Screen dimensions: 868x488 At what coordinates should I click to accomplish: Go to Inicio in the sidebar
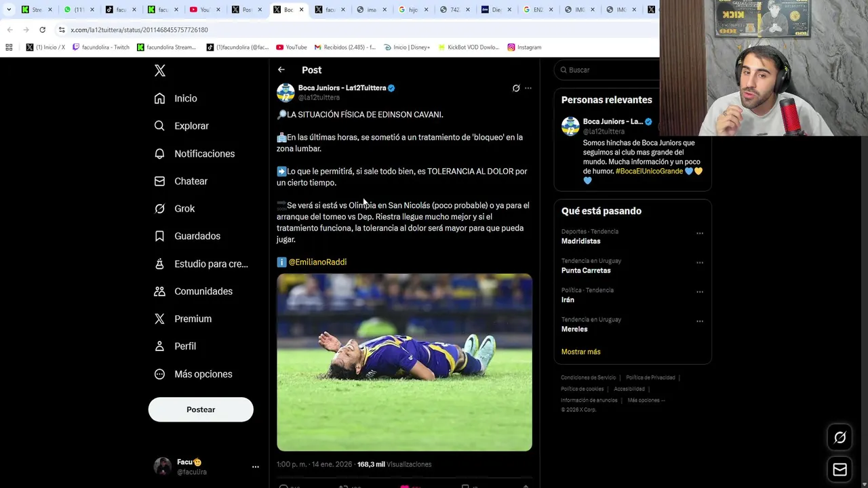coord(176,98)
